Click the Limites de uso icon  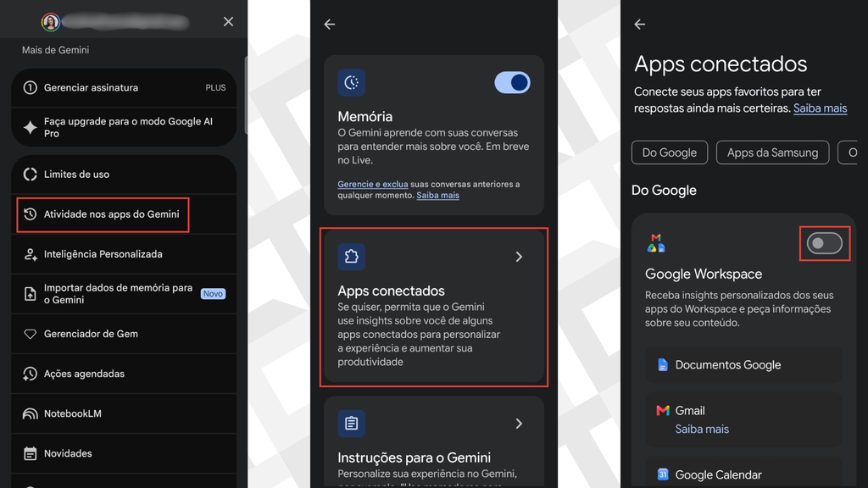tap(30, 175)
